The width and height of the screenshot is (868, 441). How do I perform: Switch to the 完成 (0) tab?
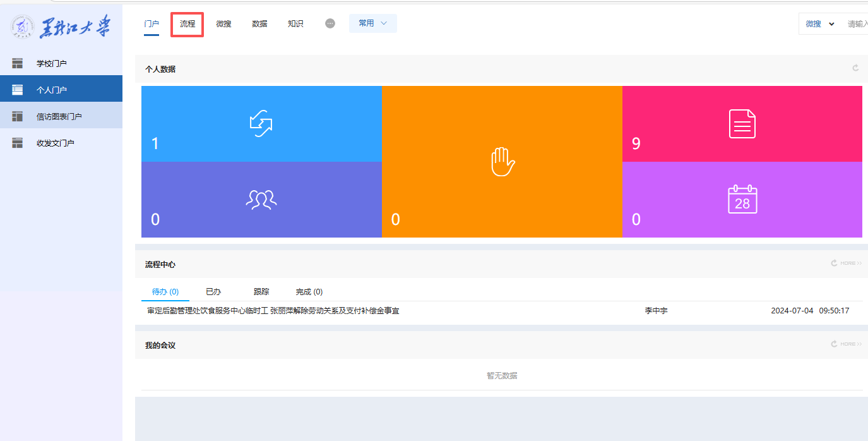click(309, 292)
